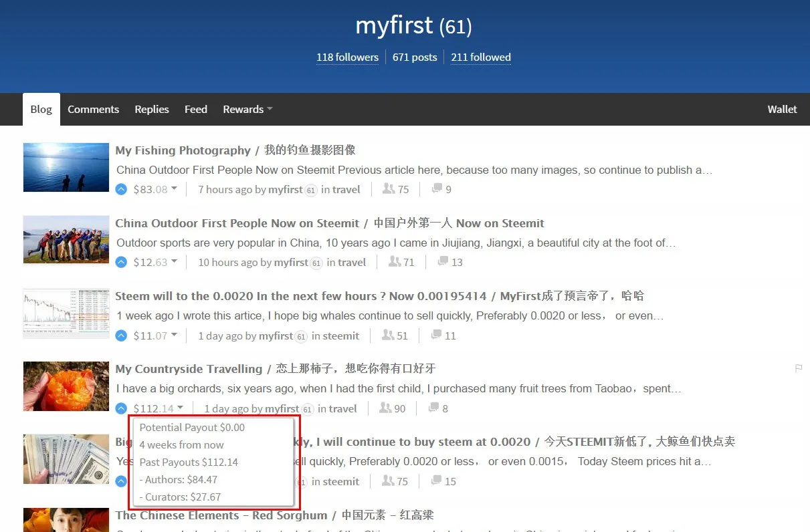Open The Chinese Elements Red Sorghum post

click(274, 515)
